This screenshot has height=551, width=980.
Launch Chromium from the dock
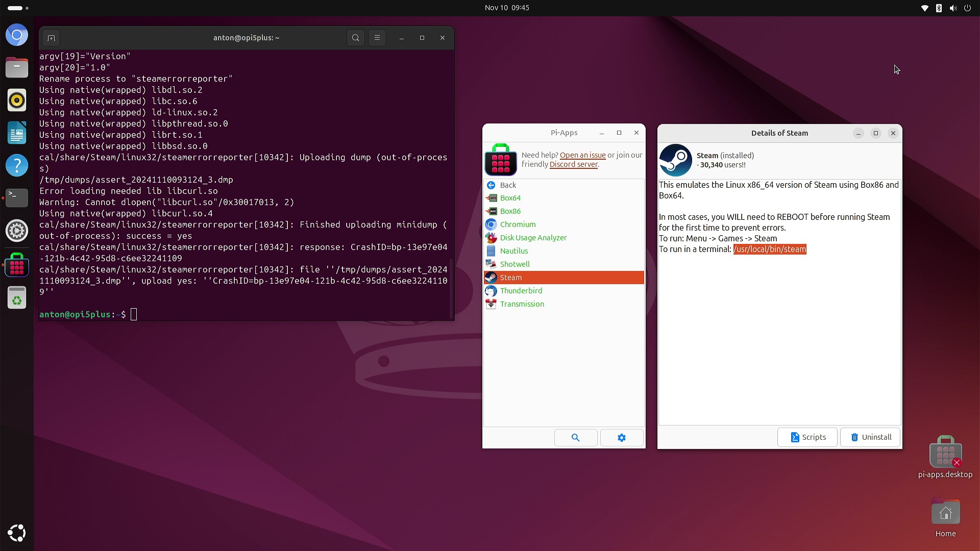(x=17, y=35)
